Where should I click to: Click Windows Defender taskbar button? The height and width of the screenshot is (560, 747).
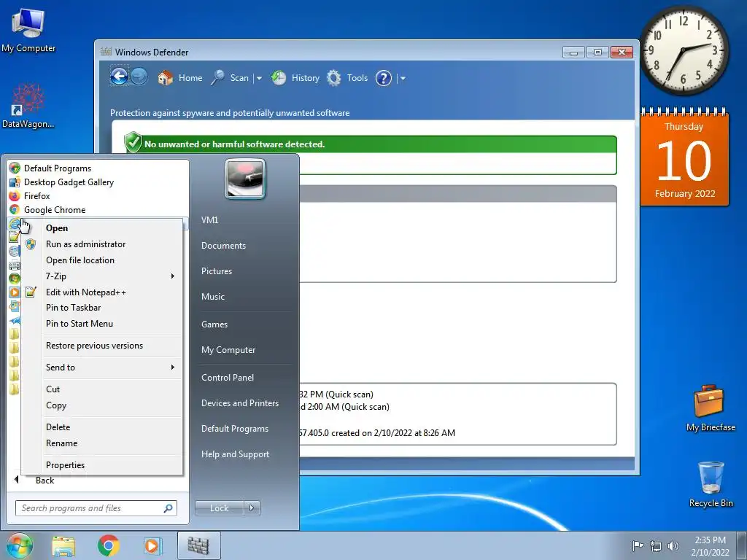(x=198, y=545)
